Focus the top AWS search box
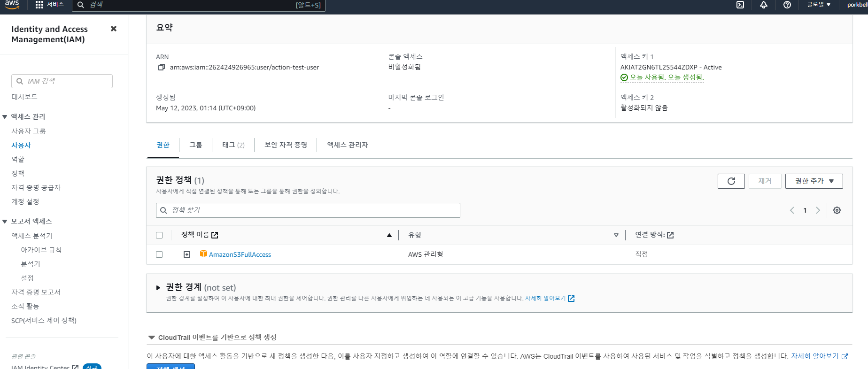This screenshot has height=369, width=868. [199, 5]
